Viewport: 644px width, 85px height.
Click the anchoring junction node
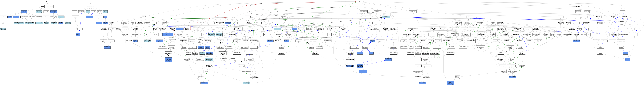pos(99,17)
